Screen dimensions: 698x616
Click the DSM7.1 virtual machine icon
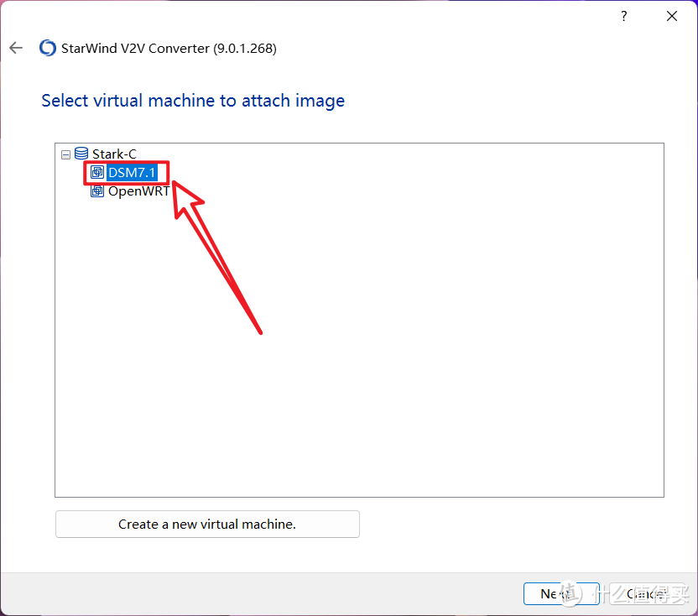tap(97, 173)
